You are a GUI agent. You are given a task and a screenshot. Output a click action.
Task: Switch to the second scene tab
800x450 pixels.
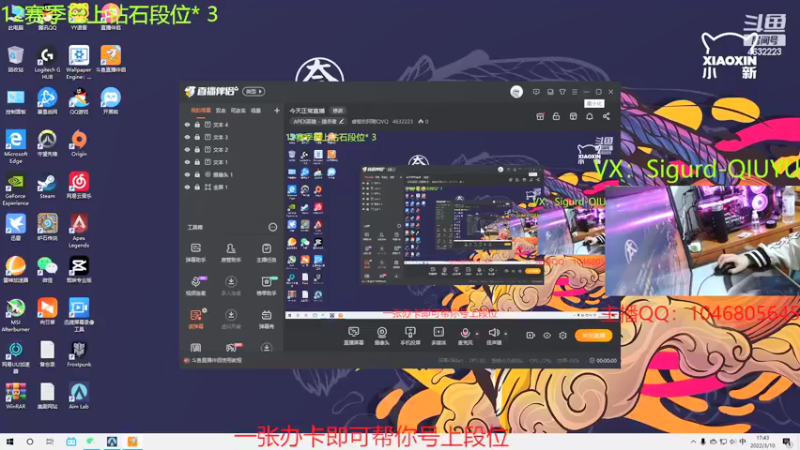(220, 110)
